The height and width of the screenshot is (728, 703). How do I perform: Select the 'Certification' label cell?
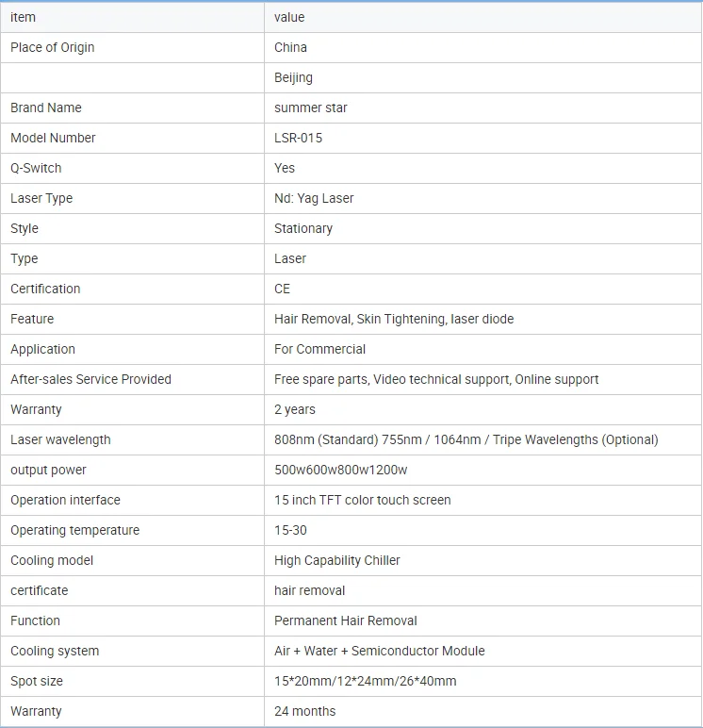click(x=45, y=289)
